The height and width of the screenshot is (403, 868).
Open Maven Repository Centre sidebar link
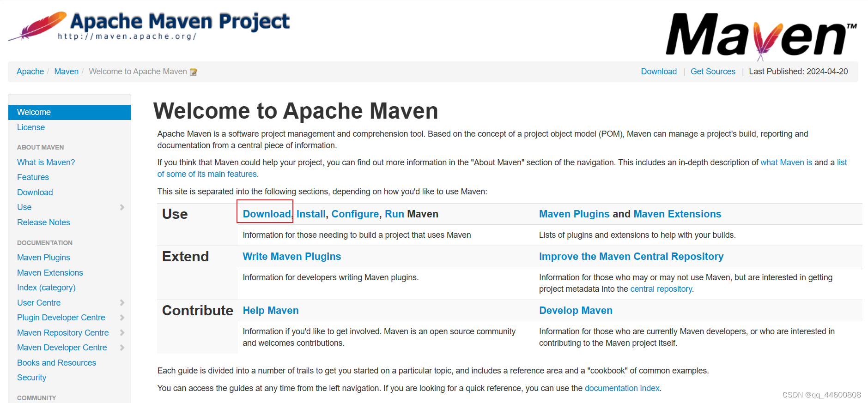63,333
